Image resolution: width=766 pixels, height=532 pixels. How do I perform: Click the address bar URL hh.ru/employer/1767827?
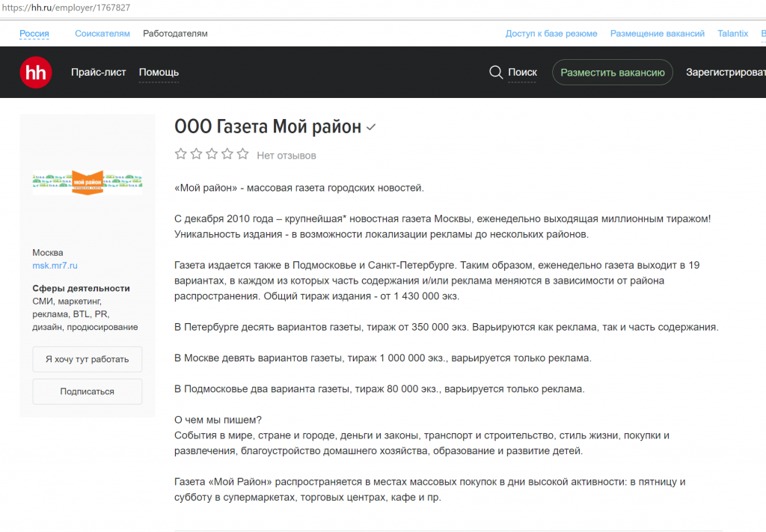(66, 7)
